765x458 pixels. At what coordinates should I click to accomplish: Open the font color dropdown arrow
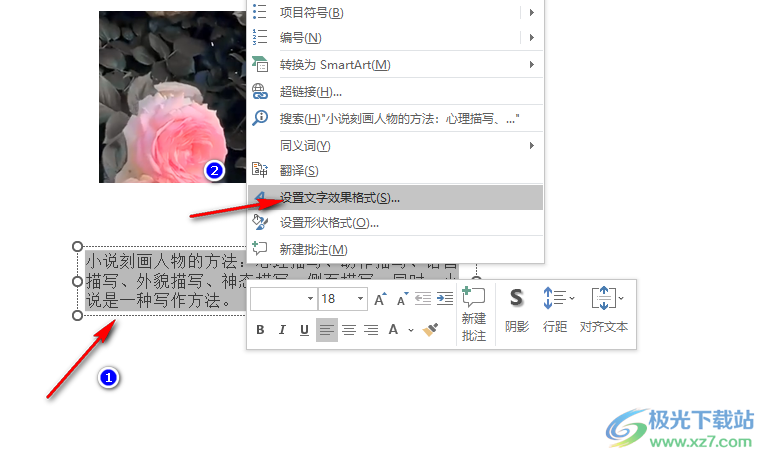pyautogui.click(x=411, y=330)
